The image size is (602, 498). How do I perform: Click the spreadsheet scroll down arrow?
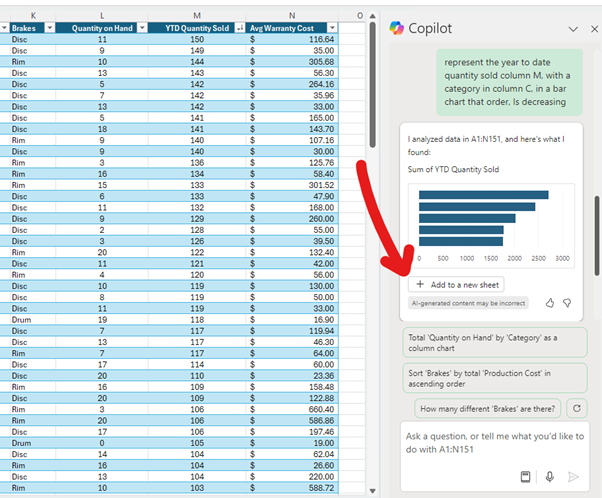click(x=372, y=491)
